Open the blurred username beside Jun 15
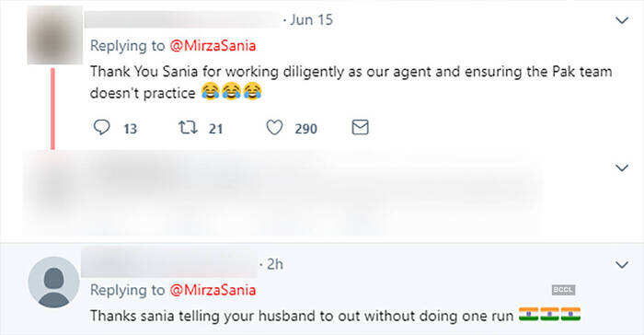This screenshot has height=335, width=644. (x=183, y=19)
